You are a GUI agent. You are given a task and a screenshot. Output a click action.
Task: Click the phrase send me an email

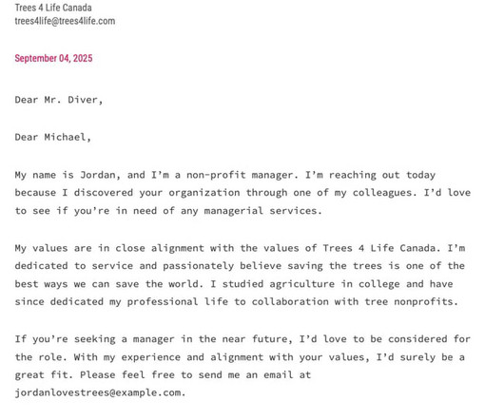pyautogui.click(x=245, y=375)
